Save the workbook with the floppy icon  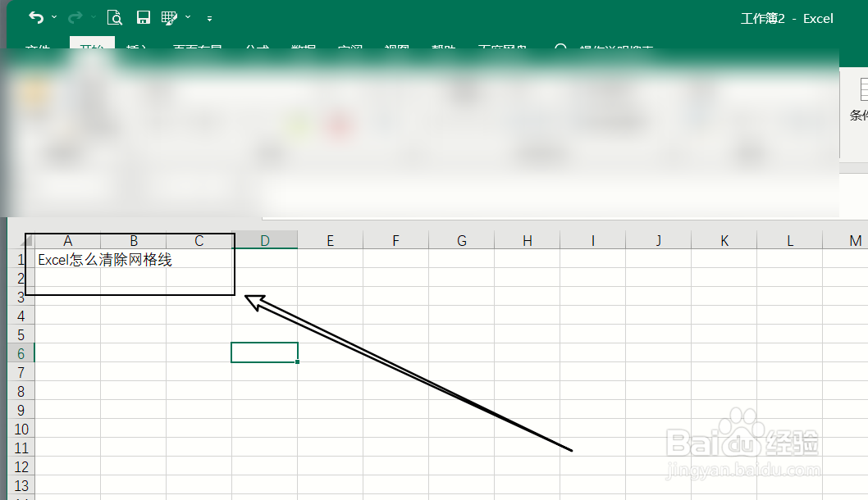[x=144, y=18]
